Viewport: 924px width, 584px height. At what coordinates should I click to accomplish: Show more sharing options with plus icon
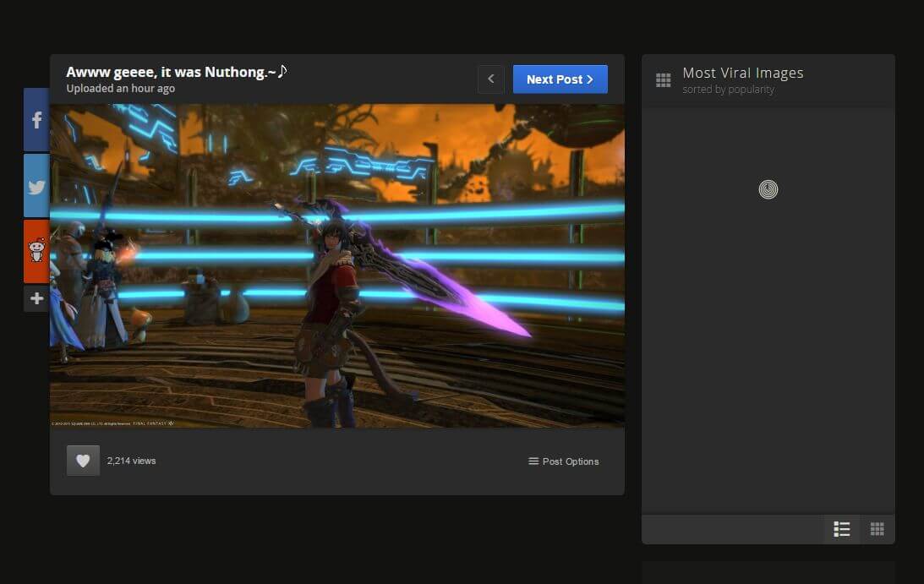(36, 298)
